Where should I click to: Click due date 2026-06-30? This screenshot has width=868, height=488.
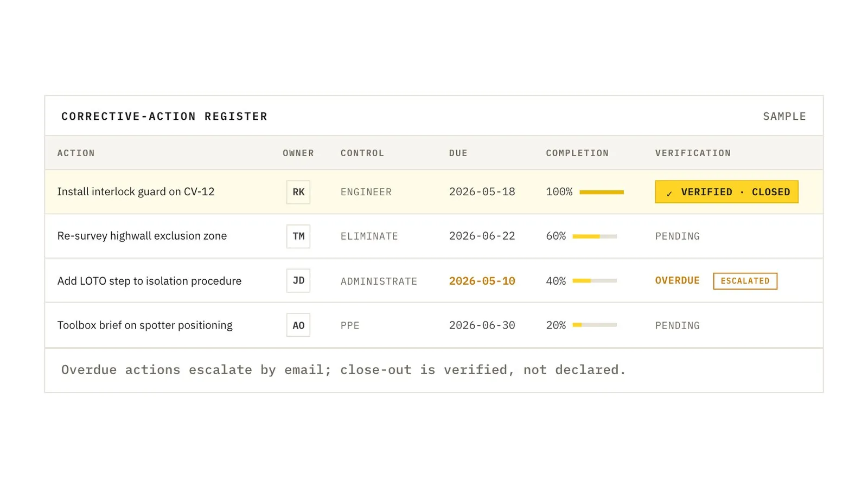[x=482, y=325]
